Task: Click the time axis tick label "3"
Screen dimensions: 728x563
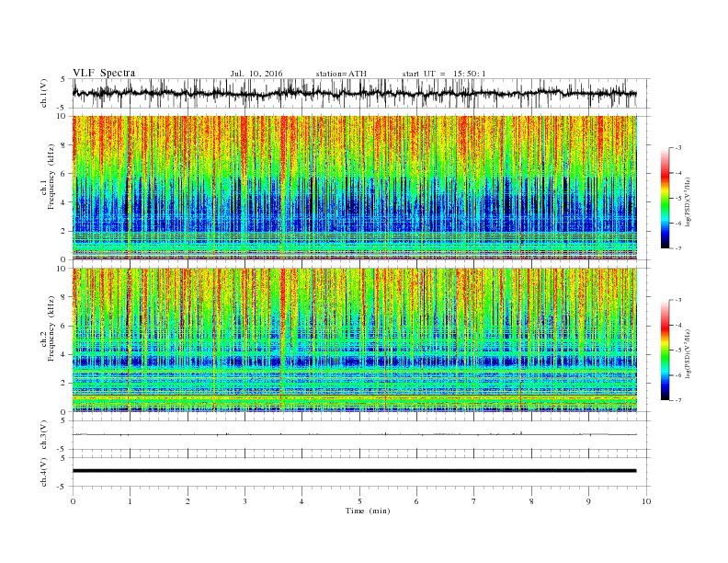Action: click(245, 501)
